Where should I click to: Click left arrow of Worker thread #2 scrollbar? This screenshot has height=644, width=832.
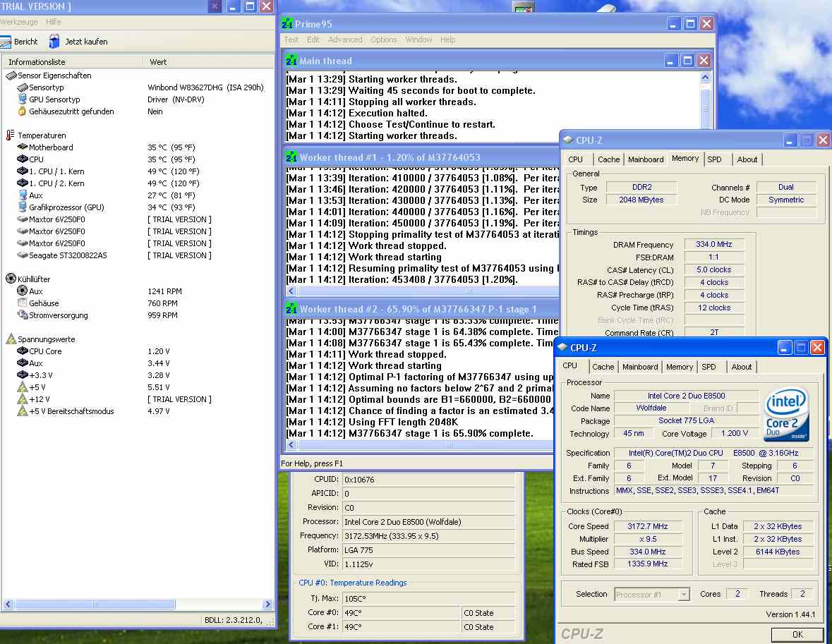[291, 444]
